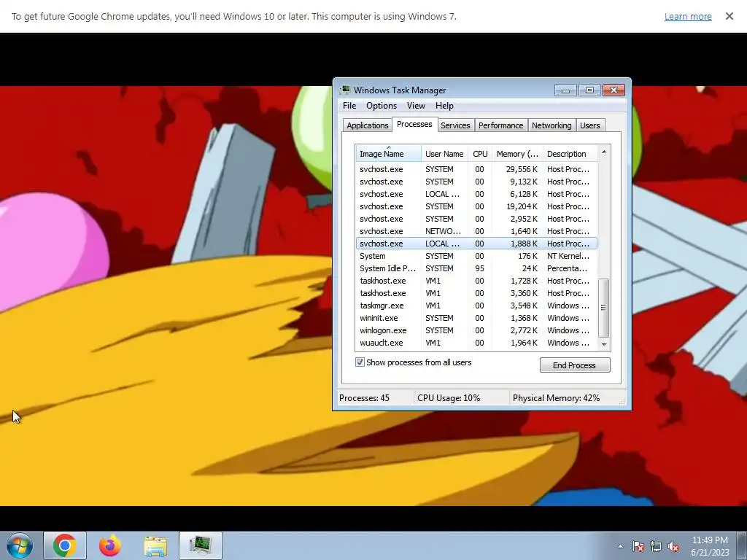Click the process list scrollbar thumb
The width and height of the screenshot is (747, 560).
coord(604,308)
